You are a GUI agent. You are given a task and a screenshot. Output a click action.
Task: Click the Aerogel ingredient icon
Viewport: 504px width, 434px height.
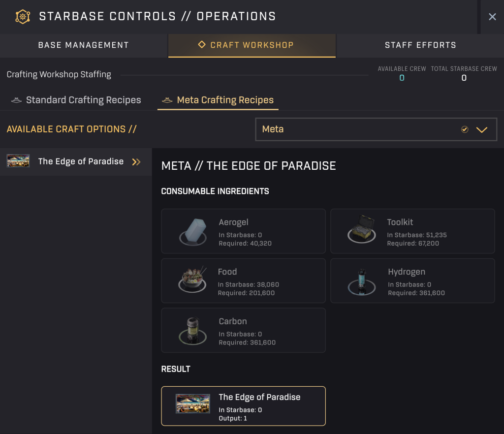192,231
